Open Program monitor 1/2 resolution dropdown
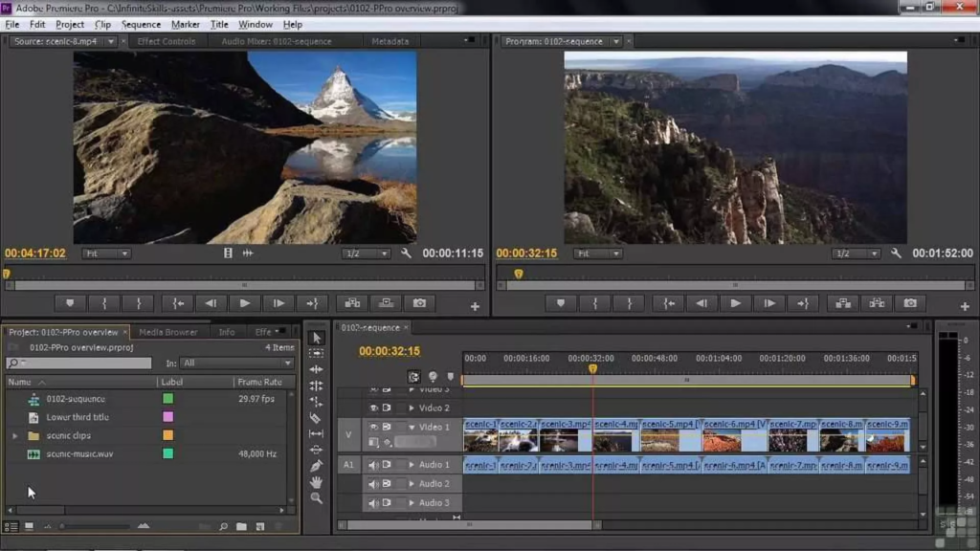This screenshot has height=551, width=980. tap(855, 253)
